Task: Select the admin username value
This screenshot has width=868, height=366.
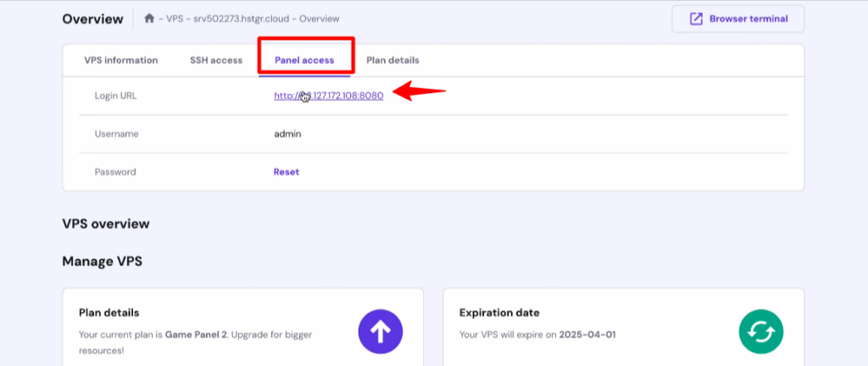Action: 287,134
